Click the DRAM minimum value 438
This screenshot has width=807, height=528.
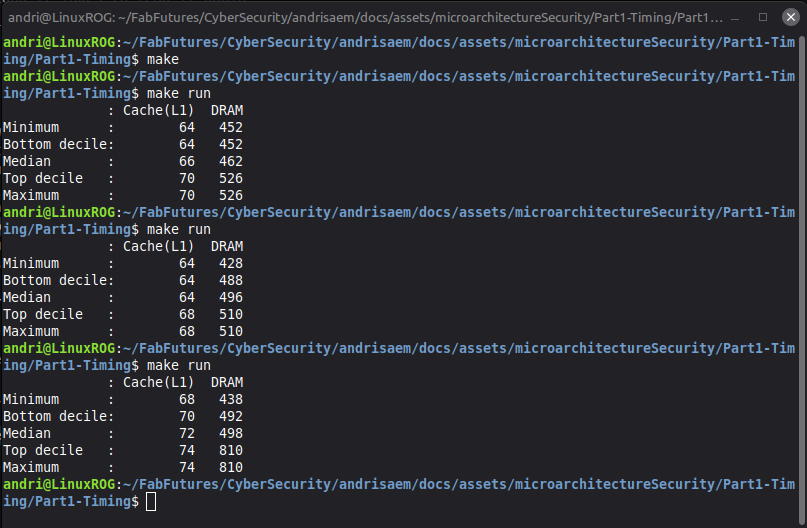point(231,399)
